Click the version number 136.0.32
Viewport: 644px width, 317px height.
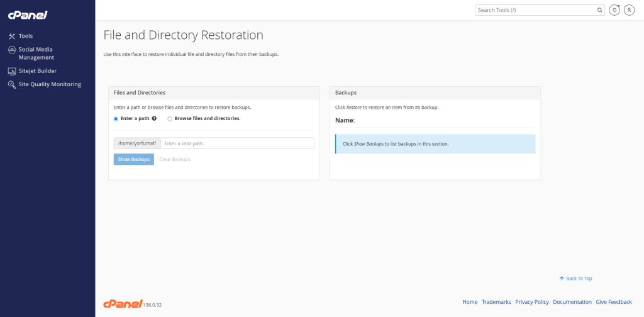(152, 305)
